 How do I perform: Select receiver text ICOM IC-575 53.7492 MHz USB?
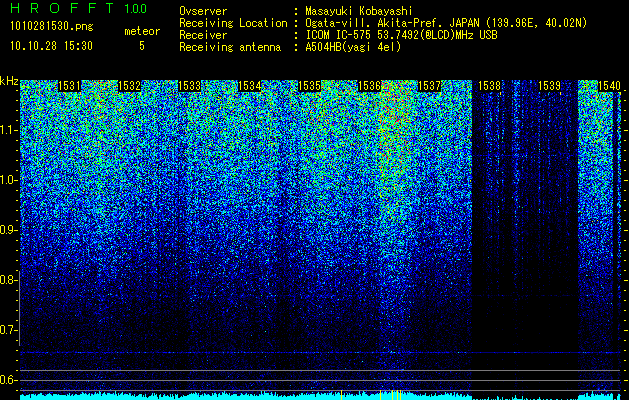(401, 35)
